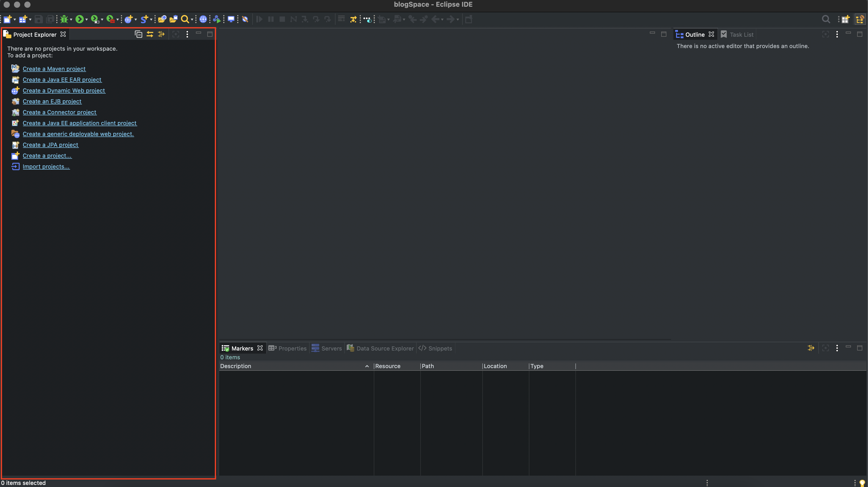The height and width of the screenshot is (487, 868).
Task: Click Open Type folder icon
Action: coord(162,19)
